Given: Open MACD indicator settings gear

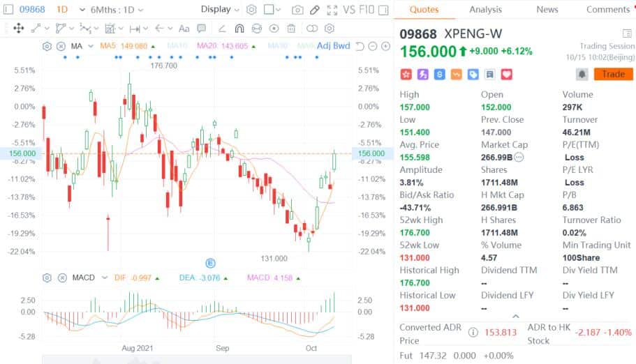Looking at the screenshot, I should pos(47,278).
